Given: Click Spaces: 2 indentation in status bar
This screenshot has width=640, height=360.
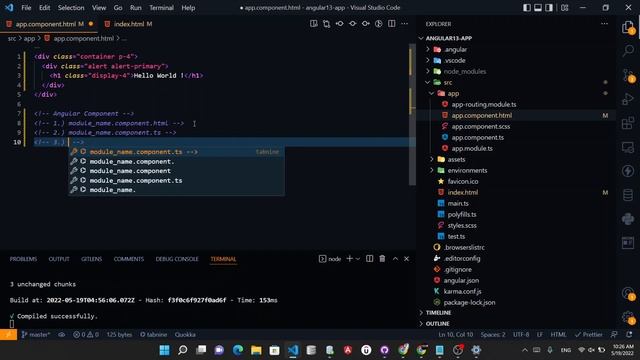Looking at the screenshot, I should (x=493, y=335).
